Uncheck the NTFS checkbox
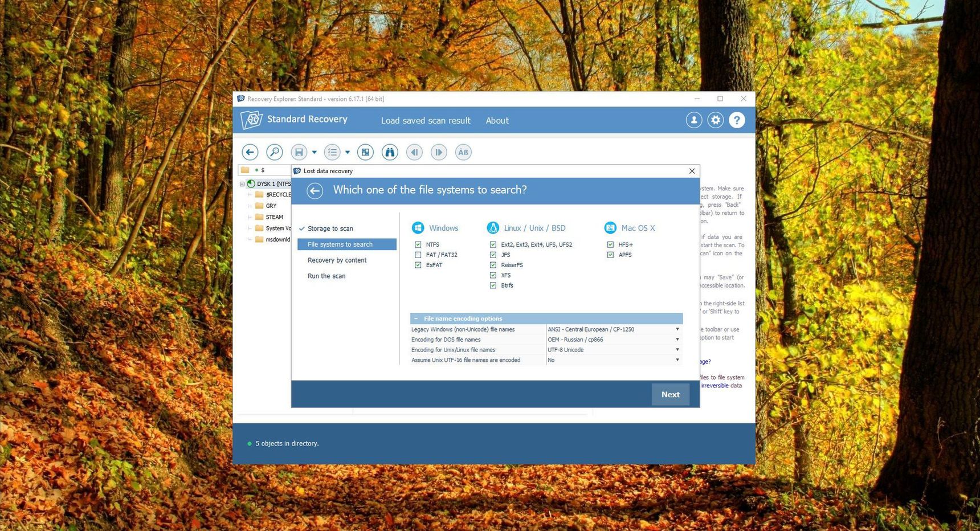The height and width of the screenshot is (531, 980). pos(418,244)
